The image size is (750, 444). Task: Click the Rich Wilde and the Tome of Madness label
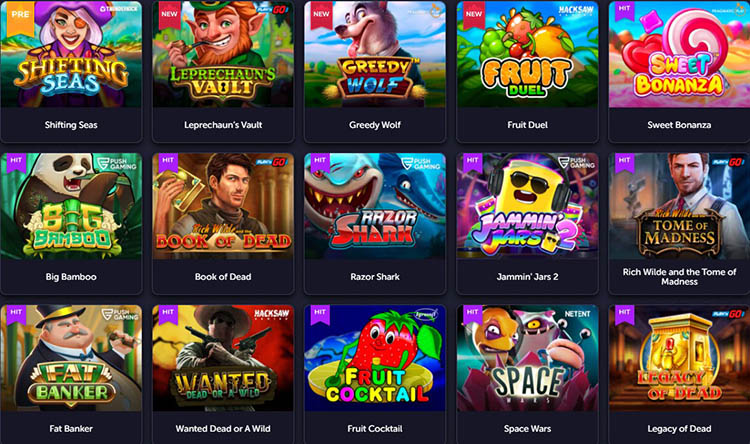point(679,277)
